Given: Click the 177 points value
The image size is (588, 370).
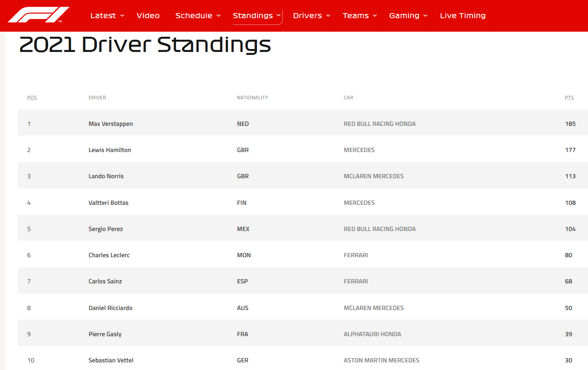Looking at the screenshot, I should [x=570, y=150].
